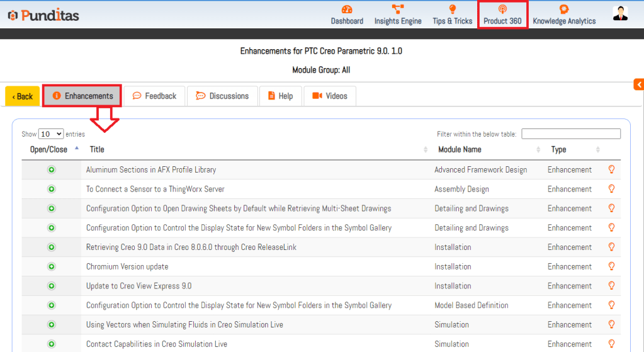Open the Product 360 navigation item
644x352 pixels.
pos(502,15)
